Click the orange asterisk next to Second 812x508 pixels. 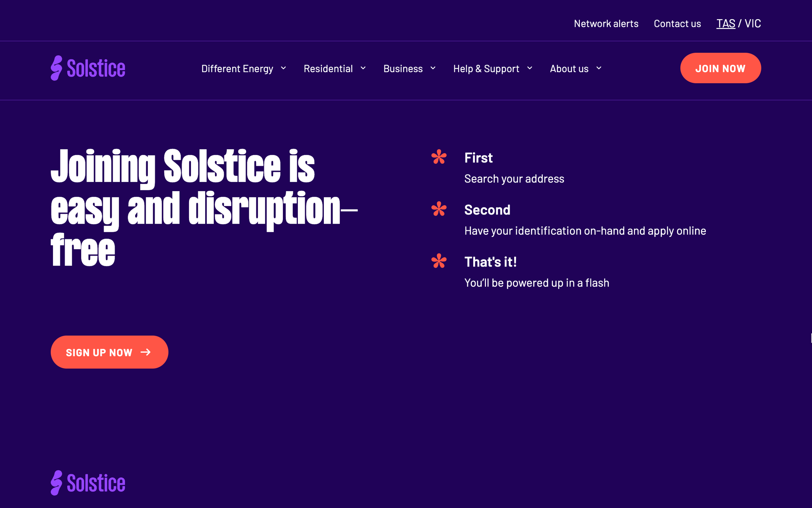click(439, 209)
